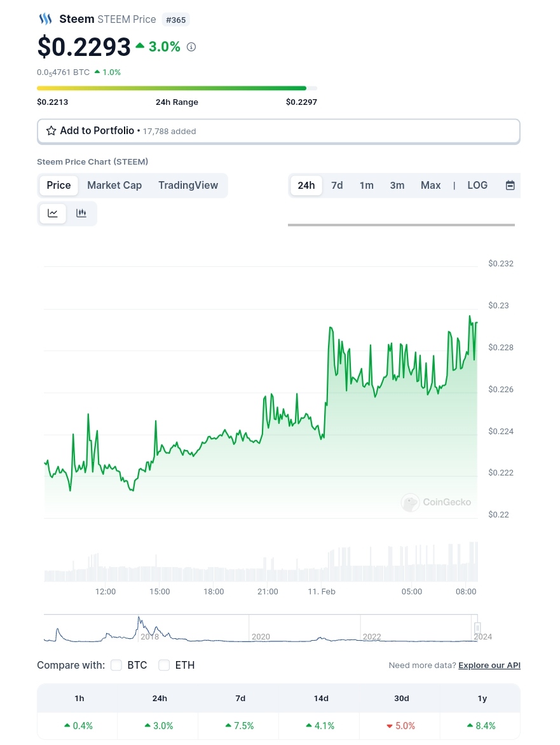Screen dimensions: 560x745
Task: Select the line chart view icon
Action: (x=53, y=213)
